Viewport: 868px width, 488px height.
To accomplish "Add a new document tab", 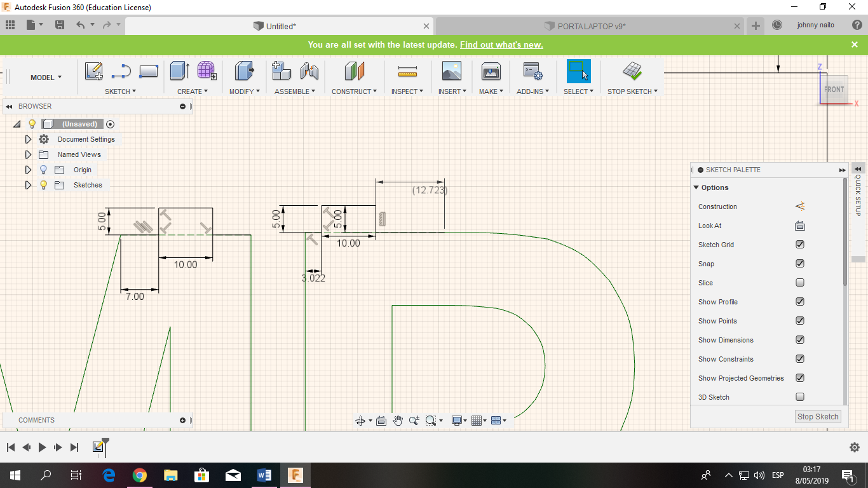I will coord(756,25).
